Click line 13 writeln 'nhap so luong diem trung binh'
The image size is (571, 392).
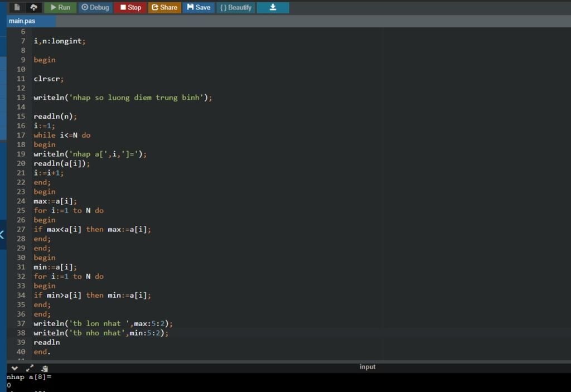pyautogui.click(x=123, y=98)
